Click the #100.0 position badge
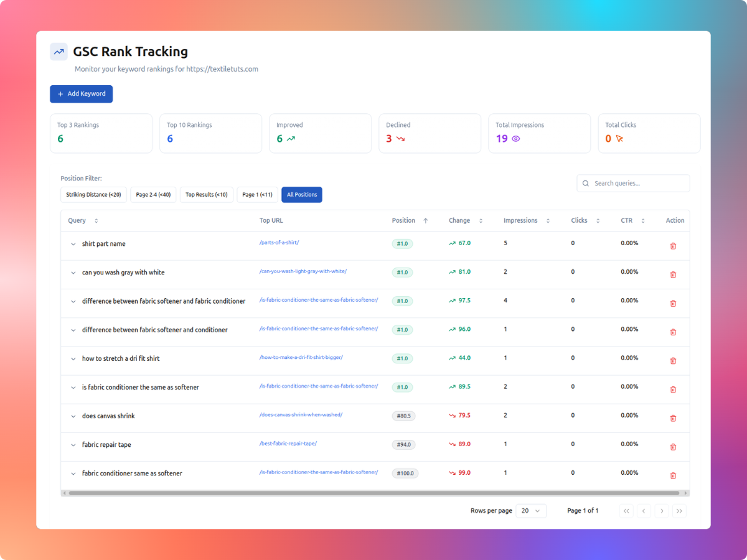 tap(405, 473)
